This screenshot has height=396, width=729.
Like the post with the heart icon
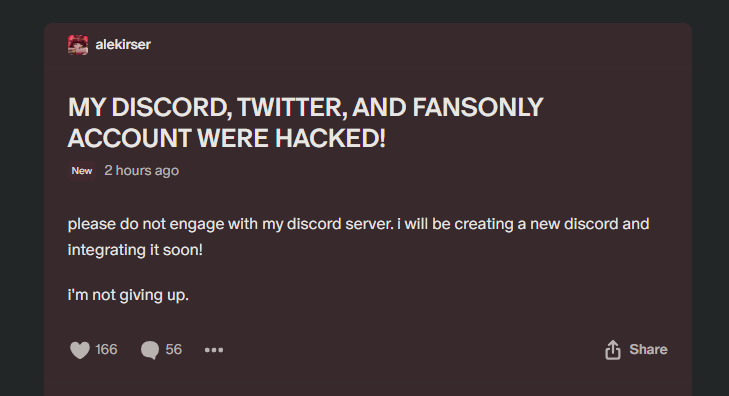coord(80,350)
